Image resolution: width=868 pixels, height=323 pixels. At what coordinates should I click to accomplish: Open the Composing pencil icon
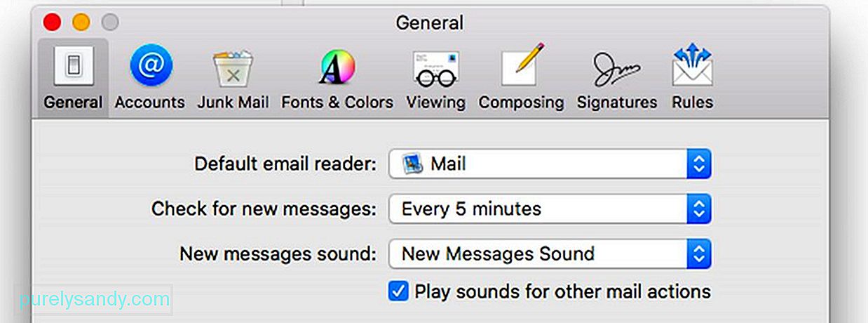tap(522, 66)
